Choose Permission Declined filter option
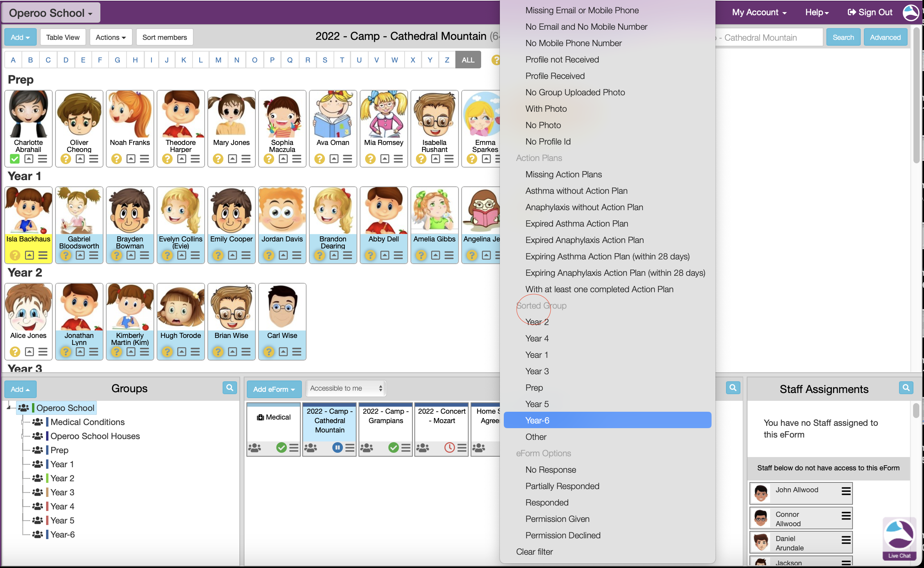The height and width of the screenshot is (568, 924). tap(563, 535)
